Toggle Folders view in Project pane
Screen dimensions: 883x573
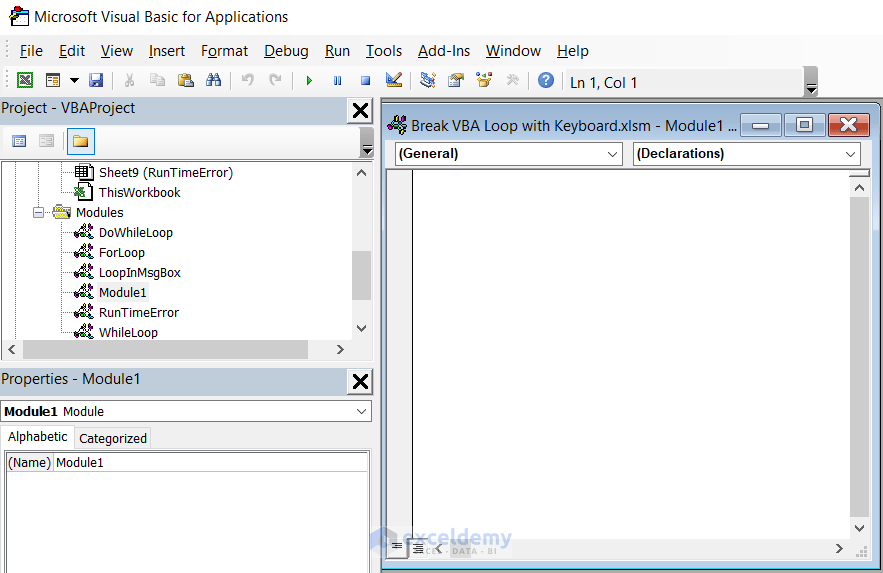point(81,141)
